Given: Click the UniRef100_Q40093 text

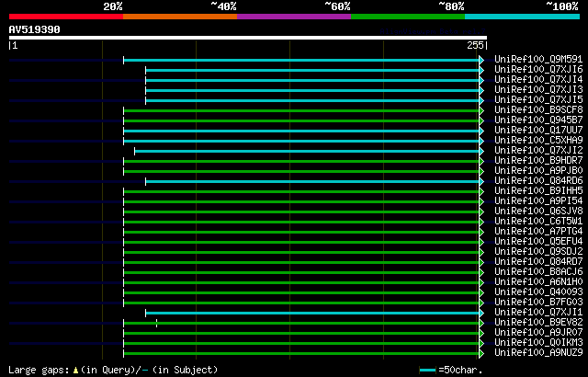Looking at the screenshot, I should (x=538, y=292).
